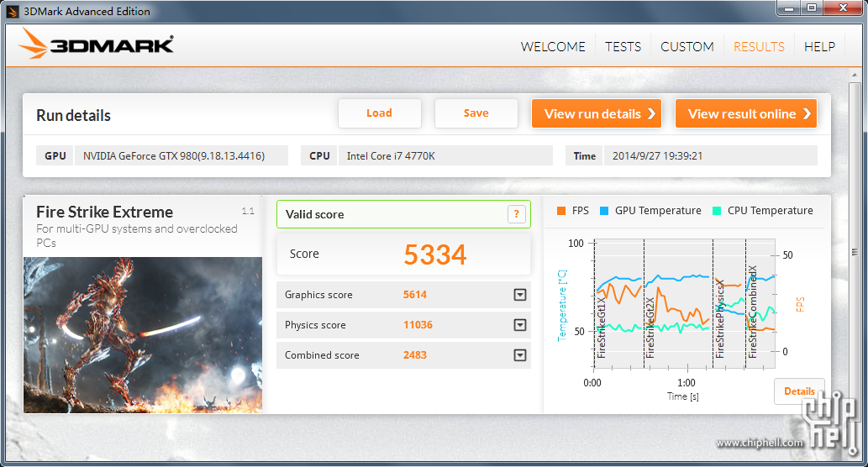The image size is (868, 467).
Task: Click the FPS orange legend swatch
Action: click(561, 211)
